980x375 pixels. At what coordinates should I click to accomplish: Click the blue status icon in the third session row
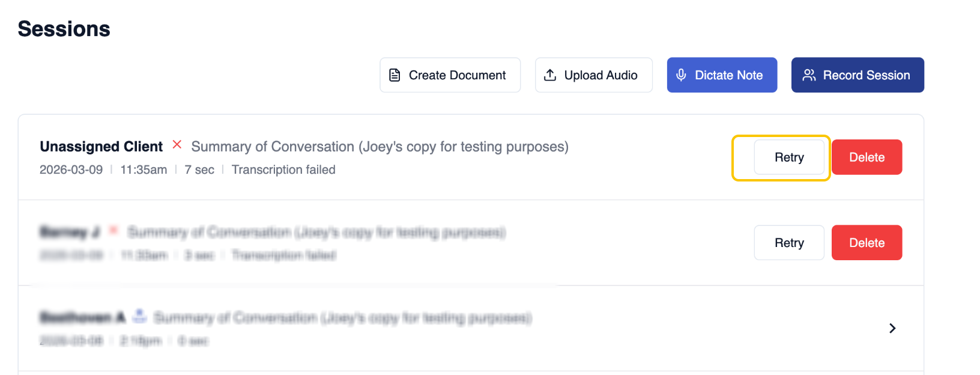click(x=139, y=316)
